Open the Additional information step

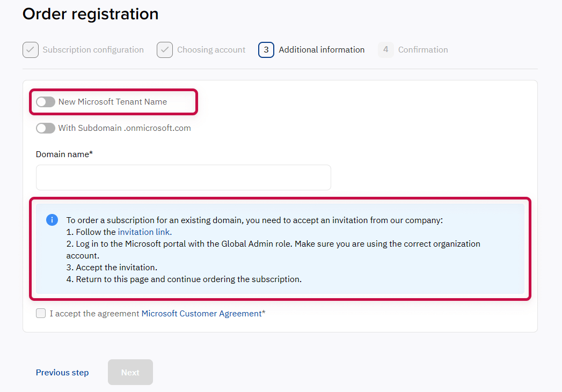pos(322,49)
